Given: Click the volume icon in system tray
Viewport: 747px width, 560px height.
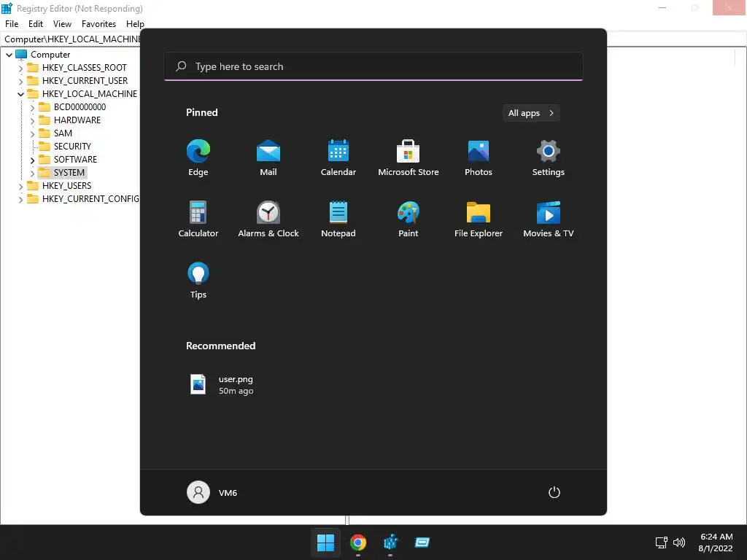Looking at the screenshot, I should [x=679, y=542].
